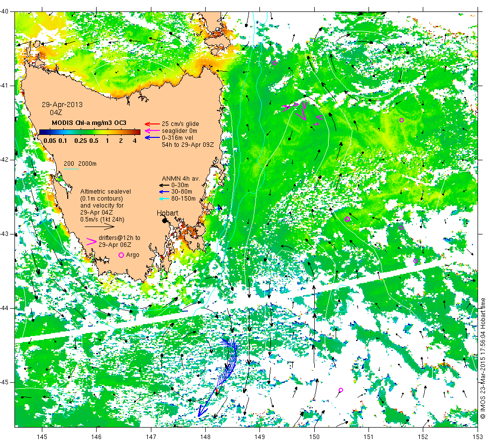
Task: Click the red '25 cm/s glide' legend arrow
Action: [152, 124]
